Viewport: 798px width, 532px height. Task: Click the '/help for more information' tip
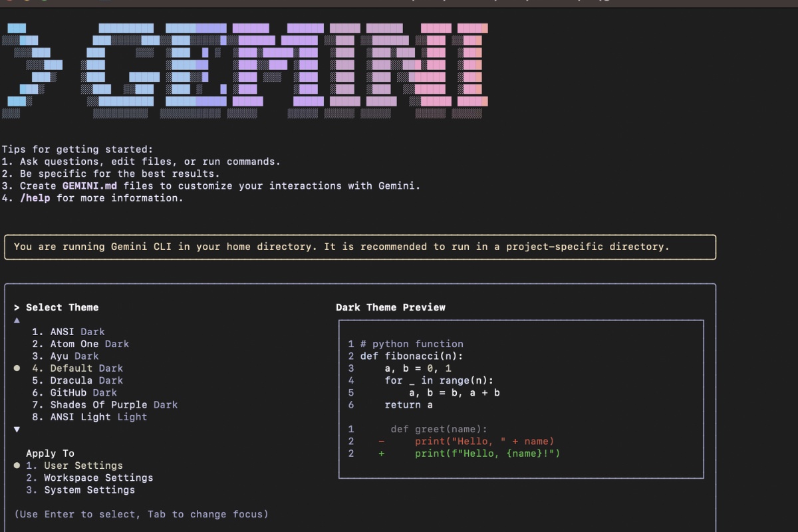point(92,198)
